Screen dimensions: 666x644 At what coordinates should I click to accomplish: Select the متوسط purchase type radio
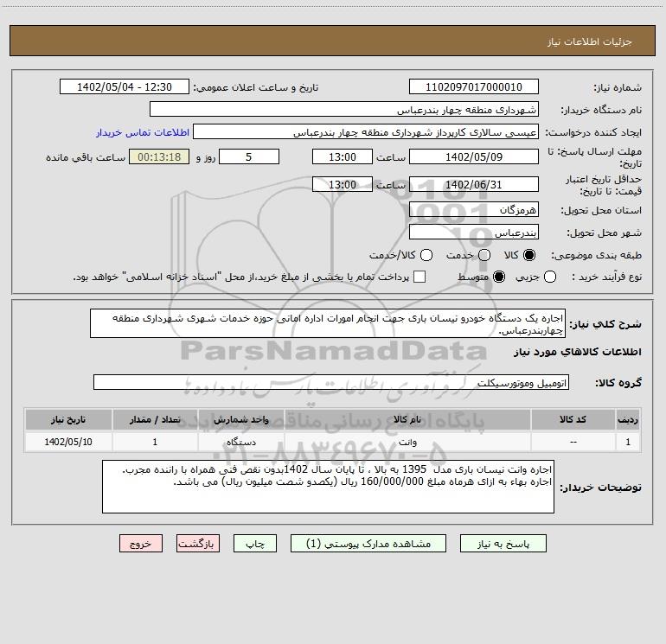pos(499,277)
